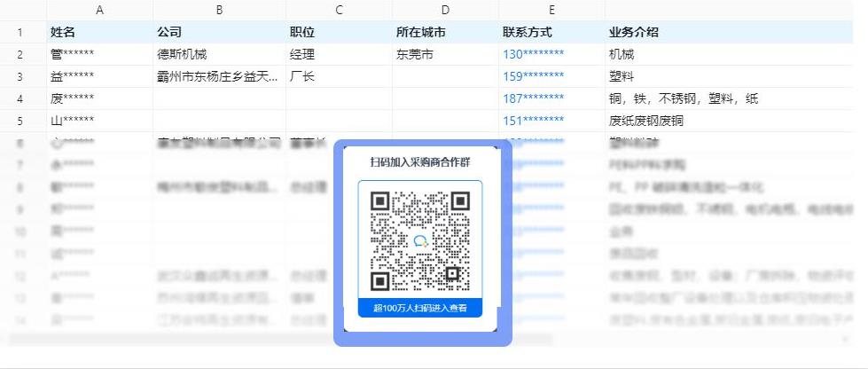Image resolution: width=868 pixels, height=369 pixels.
Task: Click the WeChat Work logo inside QR code
Action: pos(419,241)
